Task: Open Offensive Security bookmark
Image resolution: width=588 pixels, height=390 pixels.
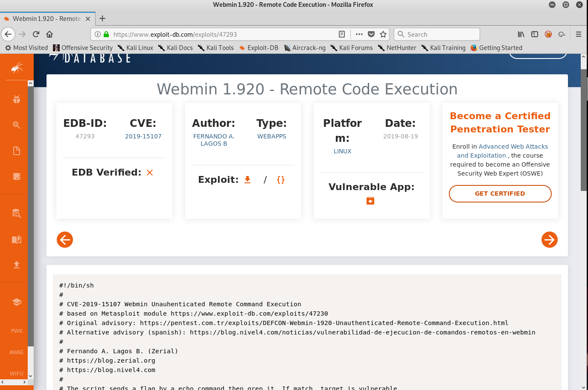Action: point(83,48)
